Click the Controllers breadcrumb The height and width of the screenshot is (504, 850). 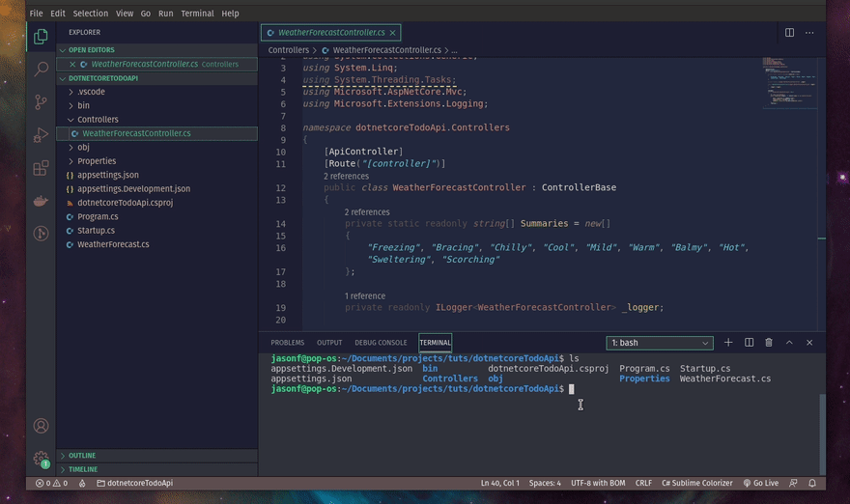[x=289, y=50]
